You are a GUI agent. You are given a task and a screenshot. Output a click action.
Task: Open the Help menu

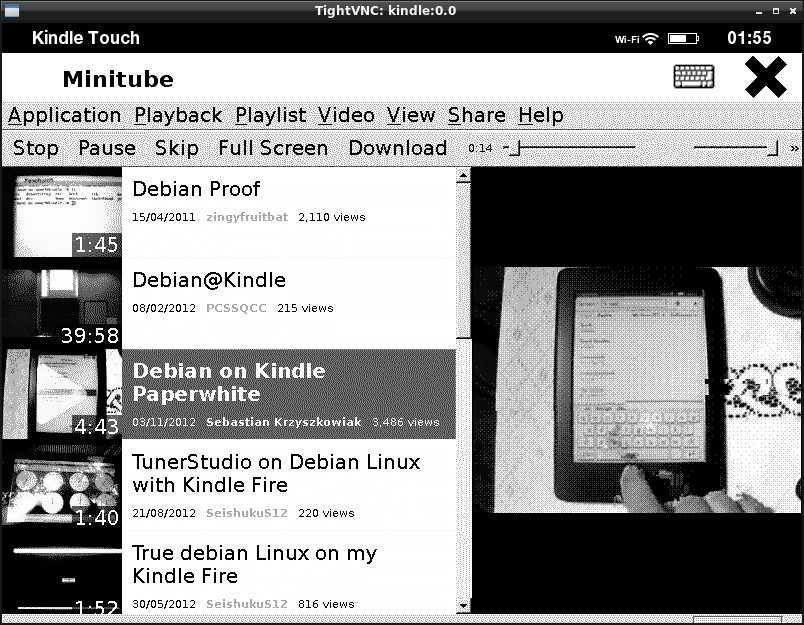540,115
